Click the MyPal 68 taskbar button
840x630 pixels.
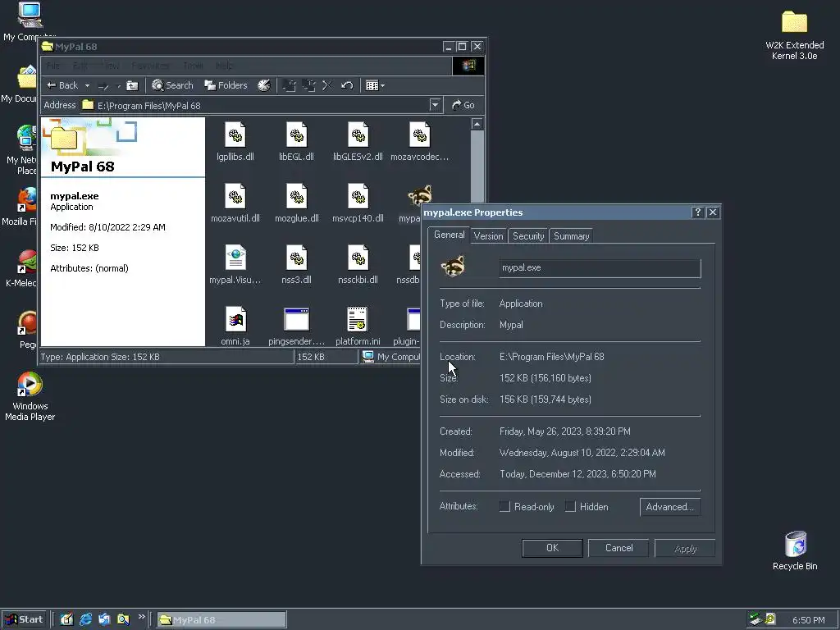(x=221, y=620)
